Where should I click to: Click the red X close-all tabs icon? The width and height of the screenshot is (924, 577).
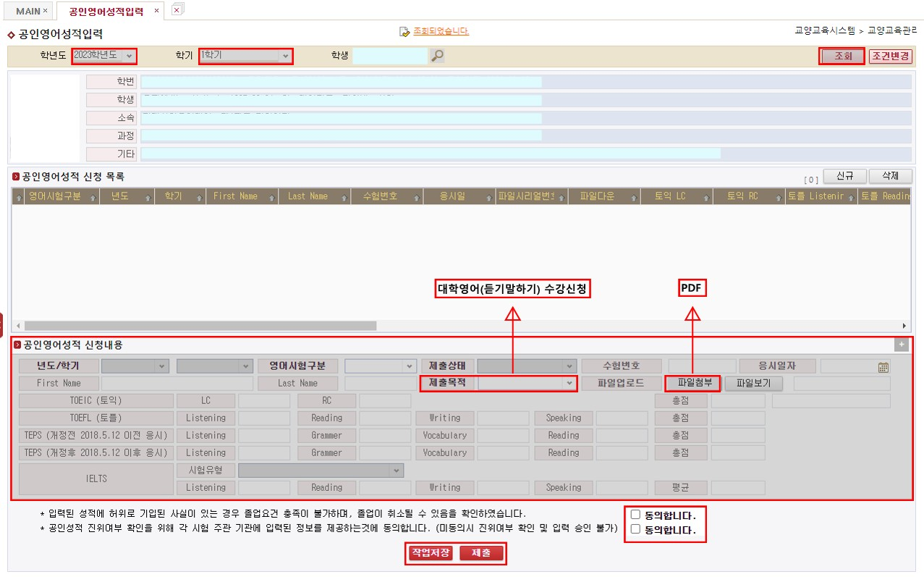(x=177, y=10)
